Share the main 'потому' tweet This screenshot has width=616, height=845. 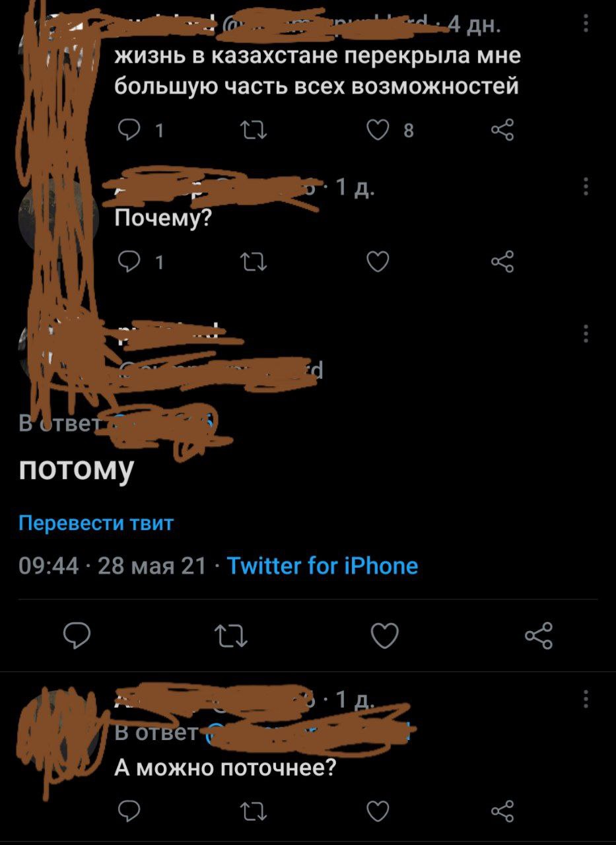click(539, 636)
